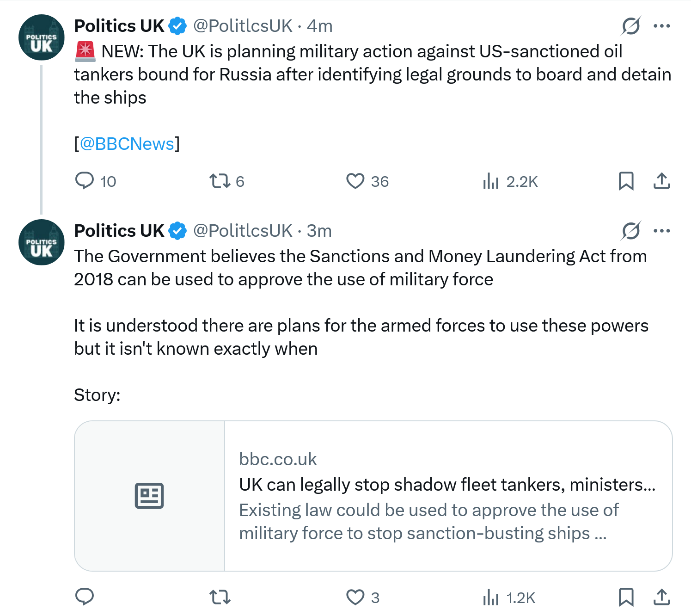Bookmark the first tweet

pyautogui.click(x=626, y=181)
